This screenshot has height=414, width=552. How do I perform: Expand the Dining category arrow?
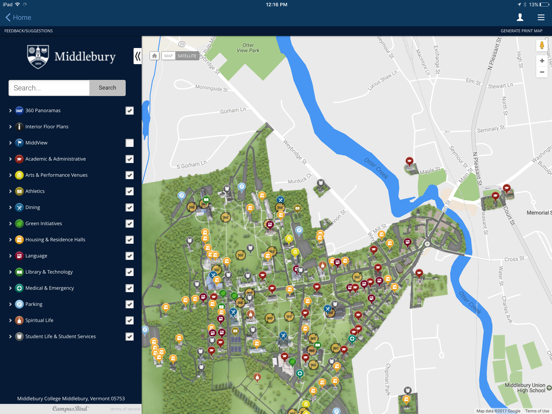[x=10, y=208]
